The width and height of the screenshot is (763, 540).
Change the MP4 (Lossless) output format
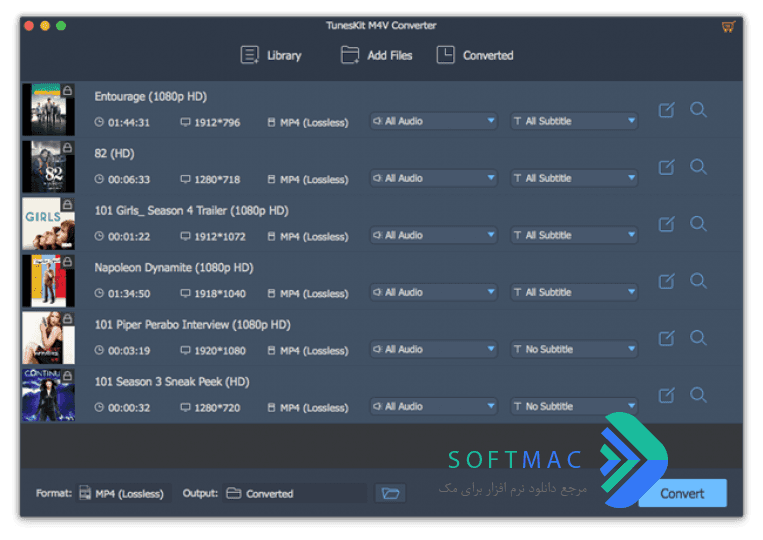(124, 493)
